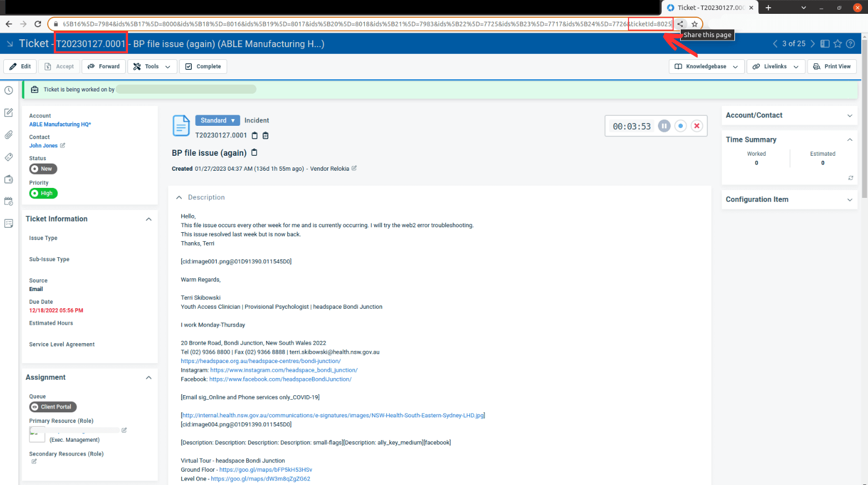
Task: Click the blue record button on timer
Action: pyautogui.click(x=681, y=126)
